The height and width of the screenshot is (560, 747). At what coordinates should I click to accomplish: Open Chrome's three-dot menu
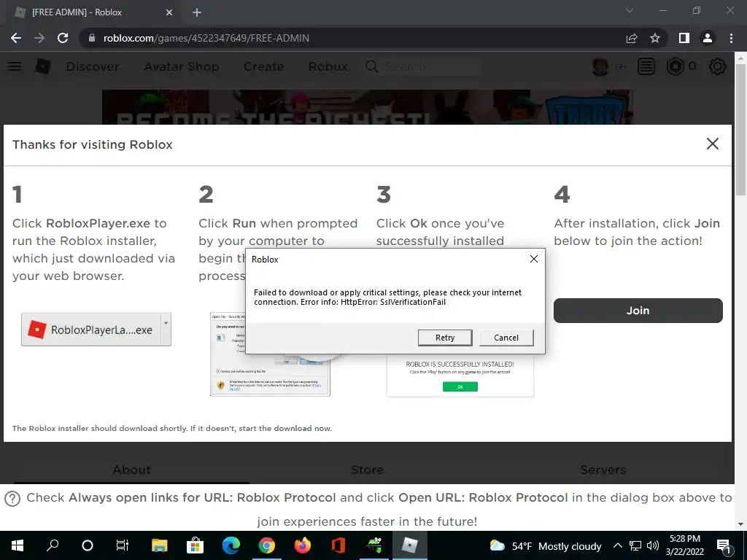click(x=731, y=38)
